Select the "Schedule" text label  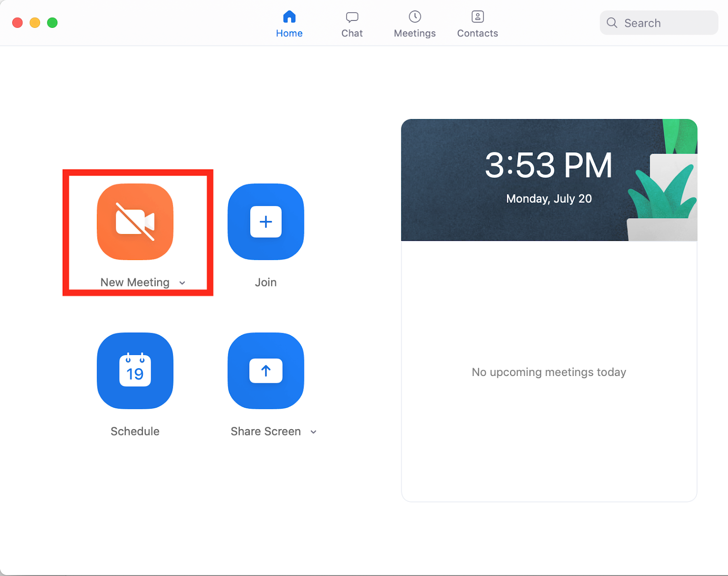pos(135,431)
